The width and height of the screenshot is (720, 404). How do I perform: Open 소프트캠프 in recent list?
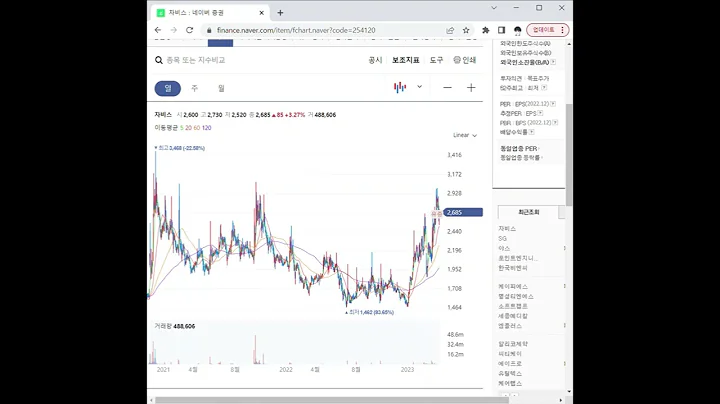tap(513, 306)
